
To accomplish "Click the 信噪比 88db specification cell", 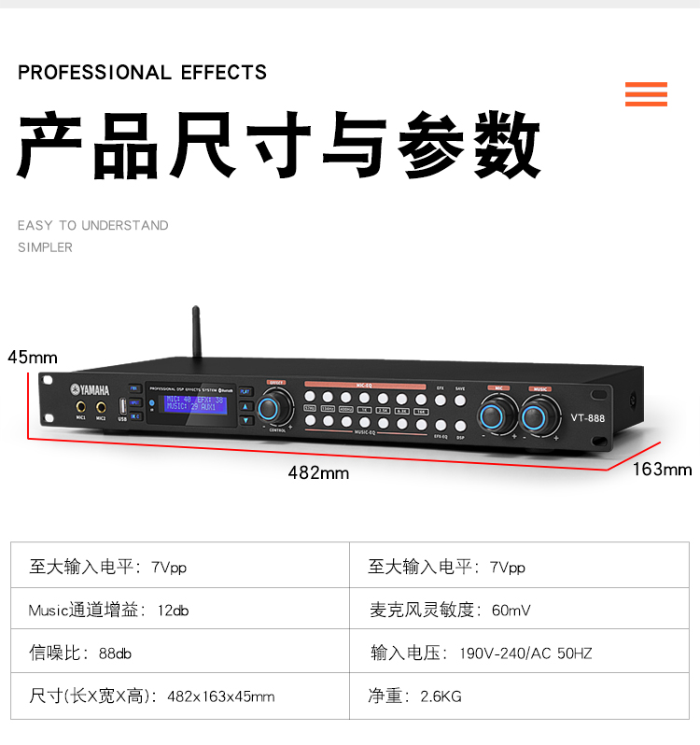I will point(180,652).
